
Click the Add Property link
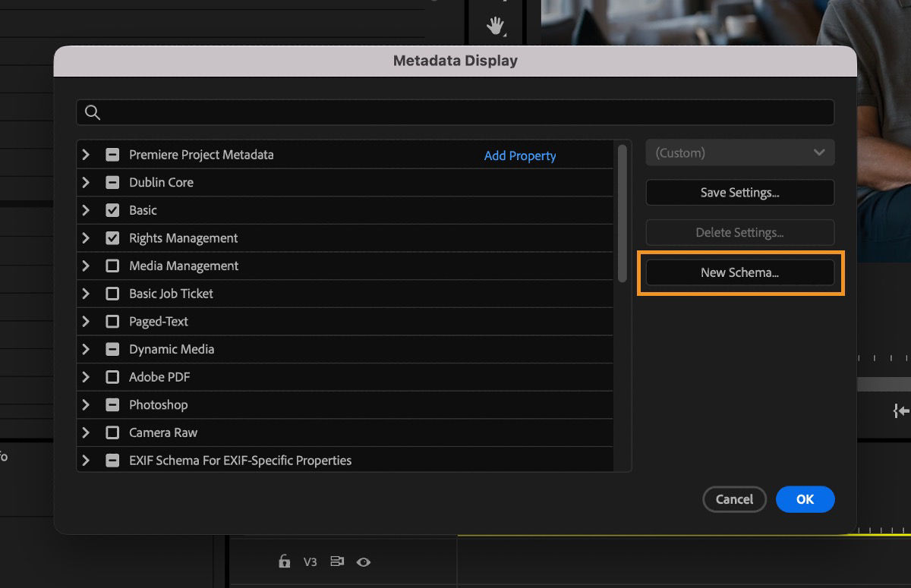519,156
